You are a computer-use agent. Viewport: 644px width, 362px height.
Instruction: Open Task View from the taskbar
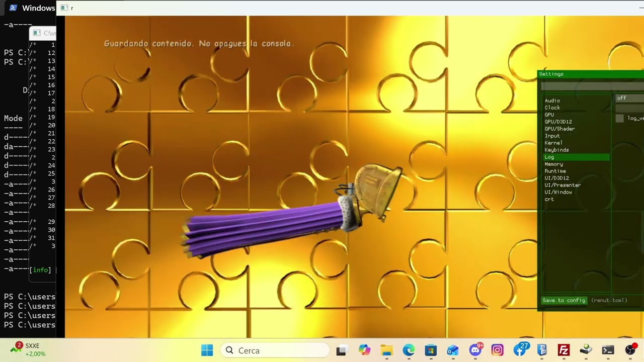click(341, 350)
